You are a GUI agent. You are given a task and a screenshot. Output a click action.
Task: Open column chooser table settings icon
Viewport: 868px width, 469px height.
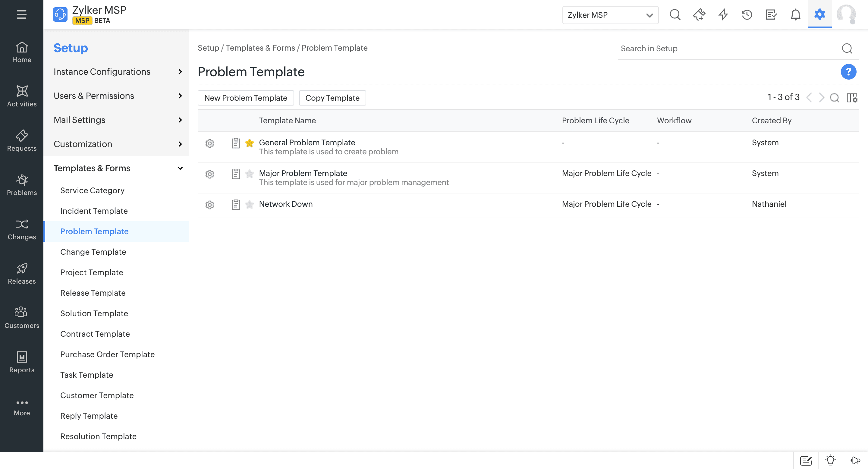pos(852,98)
